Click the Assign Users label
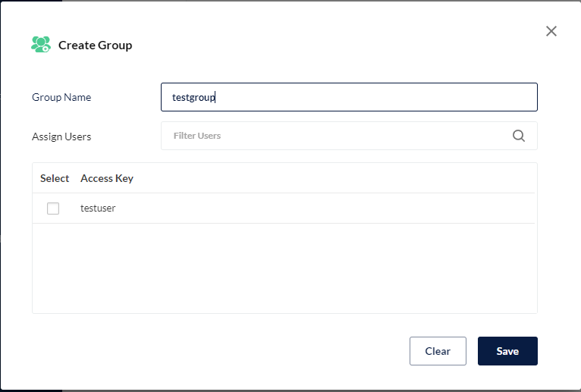Screen dimensions: 581x392 [x=61, y=136]
